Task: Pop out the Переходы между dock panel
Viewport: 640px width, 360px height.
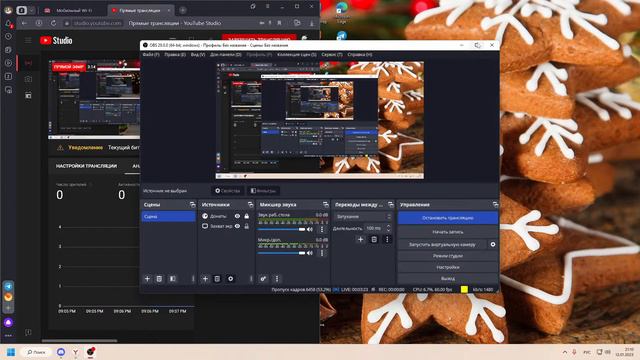Action: coord(391,204)
